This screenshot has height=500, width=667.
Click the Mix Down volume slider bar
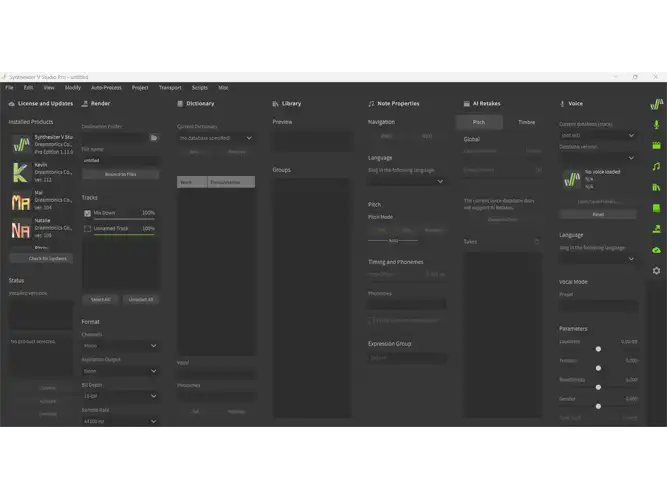click(x=124, y=219)
